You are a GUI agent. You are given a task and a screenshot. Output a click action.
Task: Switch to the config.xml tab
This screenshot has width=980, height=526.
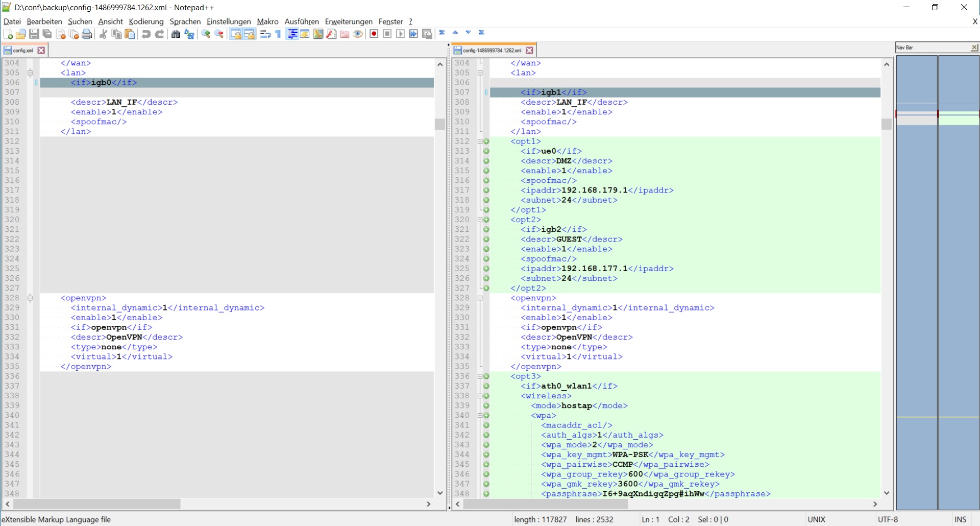tap(22, 51)
